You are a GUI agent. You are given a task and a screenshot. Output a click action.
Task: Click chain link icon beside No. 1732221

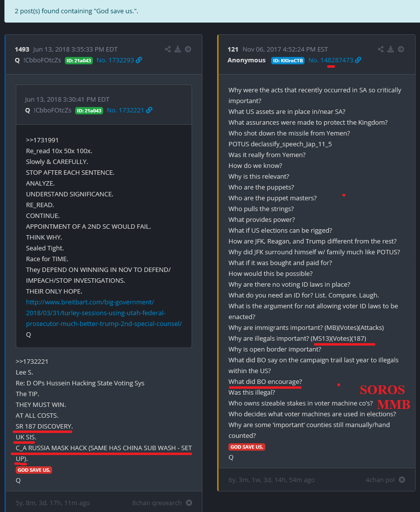[x=149, y=110]
